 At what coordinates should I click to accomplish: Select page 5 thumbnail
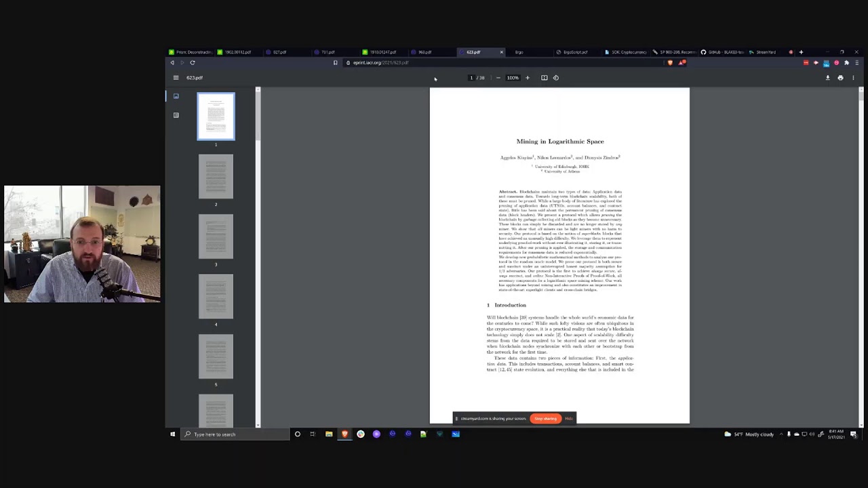[x=216, y=357]
